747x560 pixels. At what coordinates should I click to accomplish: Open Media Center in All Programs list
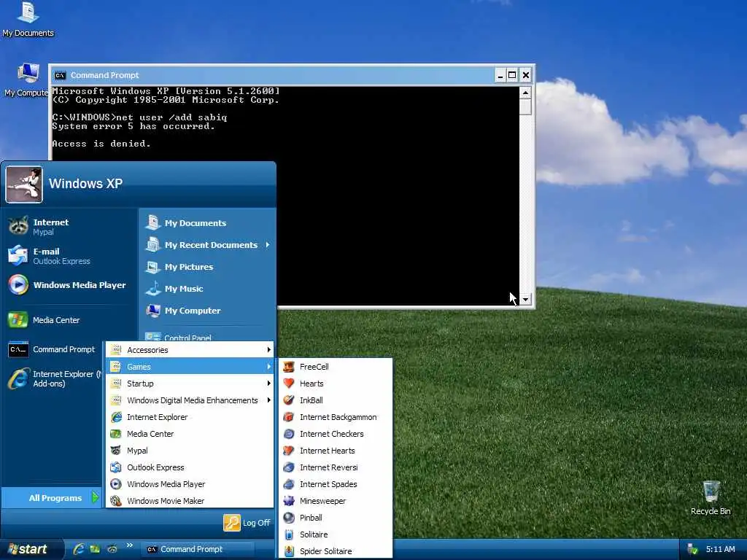[x=190, y=434]
